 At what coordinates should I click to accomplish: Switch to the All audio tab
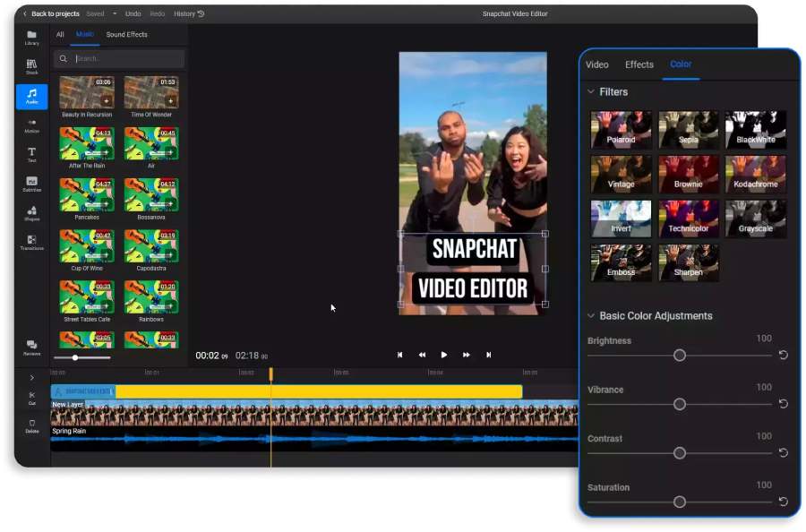click(60, 34)
